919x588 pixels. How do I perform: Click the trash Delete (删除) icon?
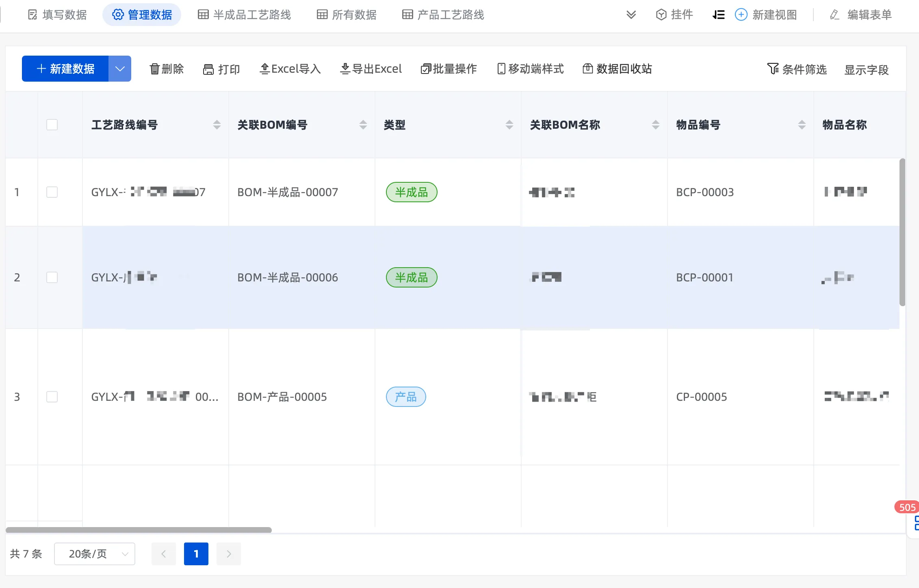[x=154, y=69]
